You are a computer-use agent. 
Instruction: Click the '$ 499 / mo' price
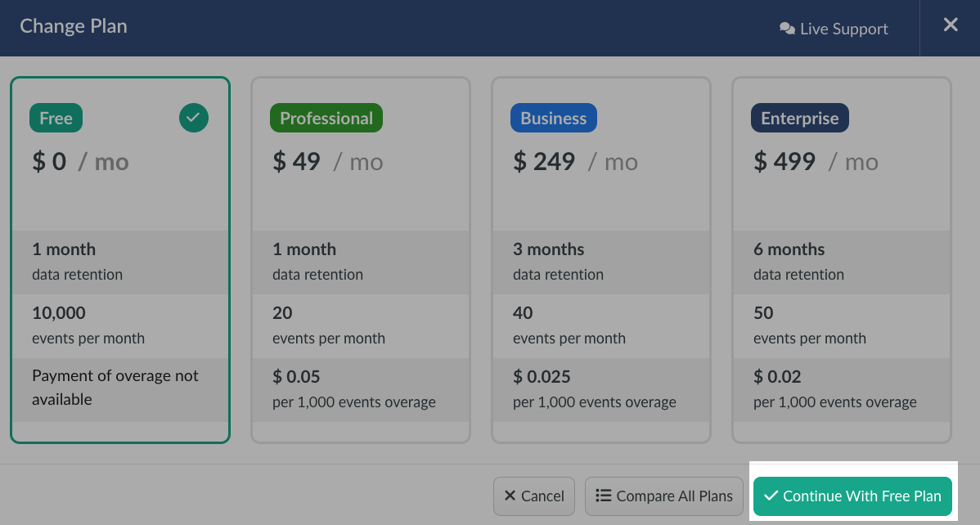(x=816, y=162)
